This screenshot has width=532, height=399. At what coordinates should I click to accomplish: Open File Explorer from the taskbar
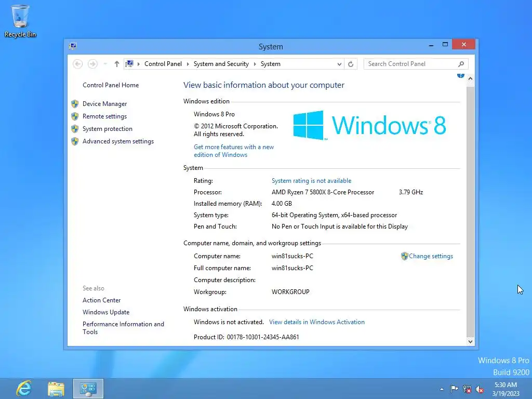click(56, 389)
